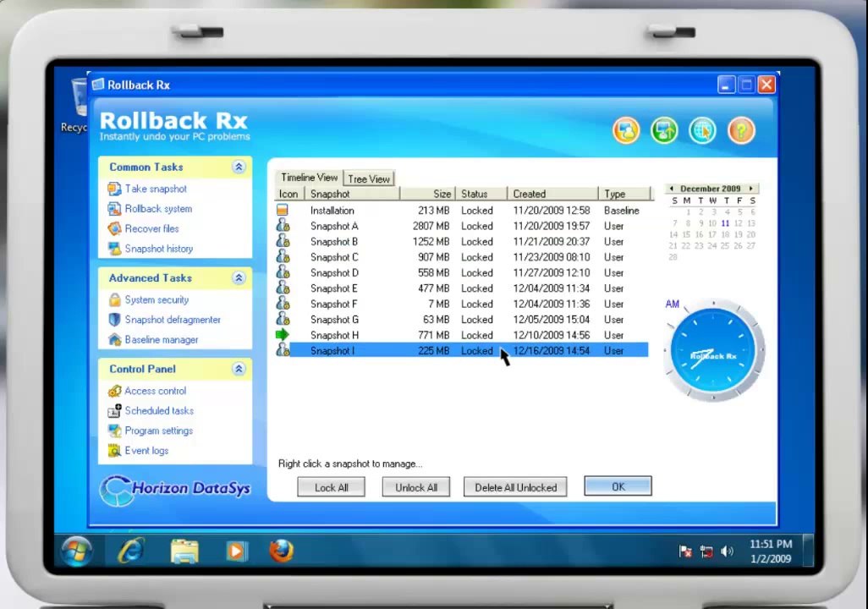The height and width of the screenshot is (609, 868).
Task: Click the first orange round header icon
Action: click(x=626, y=130)
